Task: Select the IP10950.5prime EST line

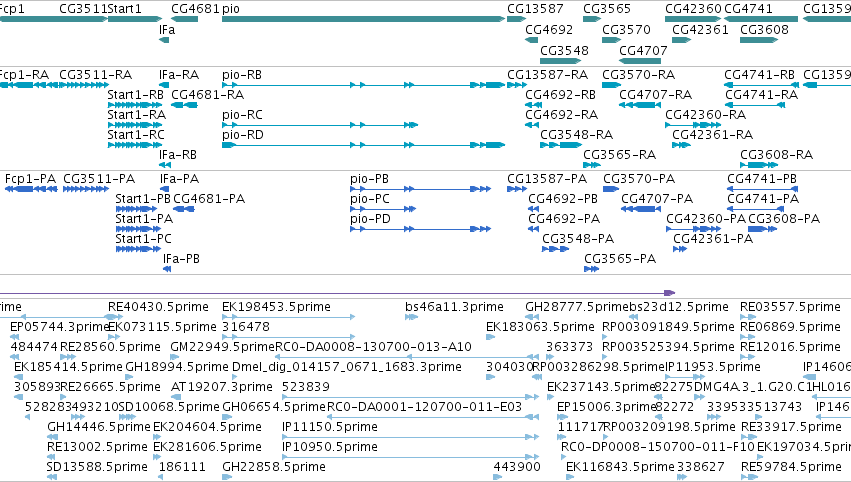Action: [x=410, y=457]
